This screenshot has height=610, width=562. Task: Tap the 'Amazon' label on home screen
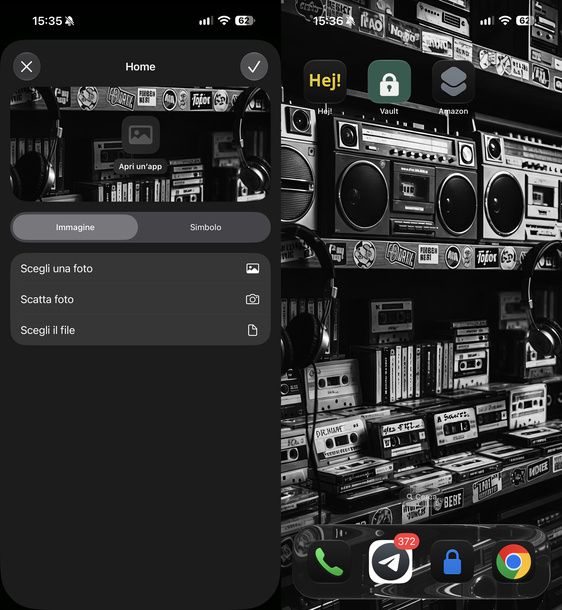(x=453, y=111)
